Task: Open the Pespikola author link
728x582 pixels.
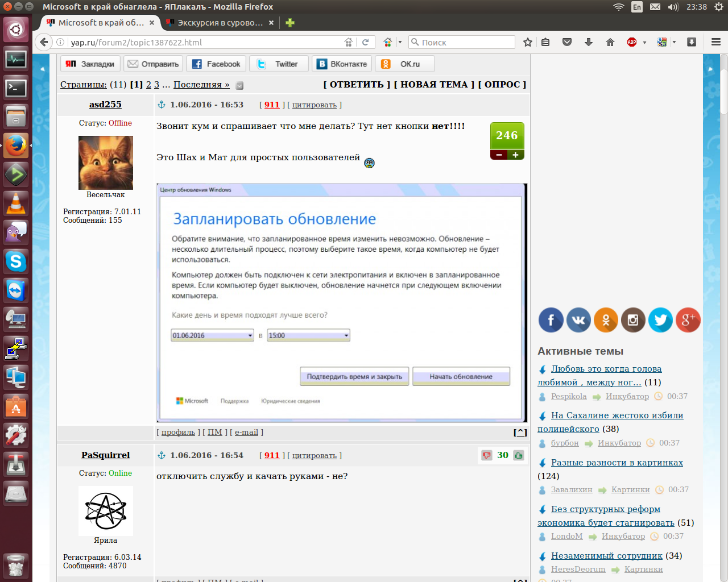Action: coord(569,397)
